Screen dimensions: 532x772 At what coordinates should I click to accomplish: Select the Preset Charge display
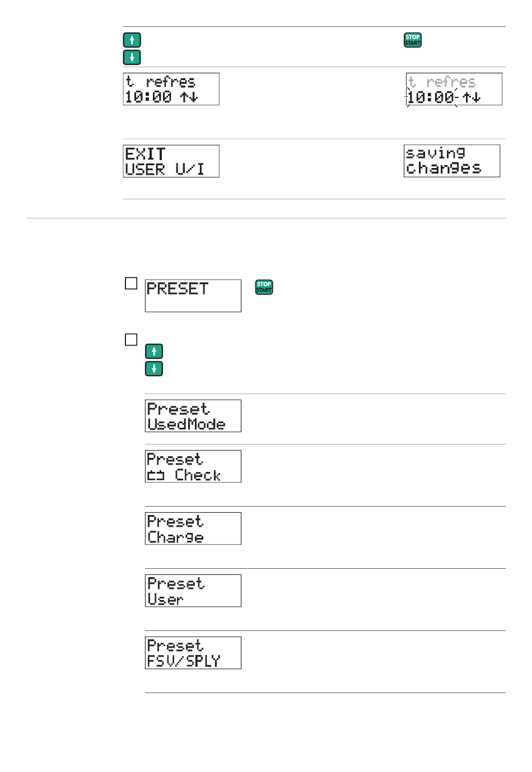click(x=193, y=528)
